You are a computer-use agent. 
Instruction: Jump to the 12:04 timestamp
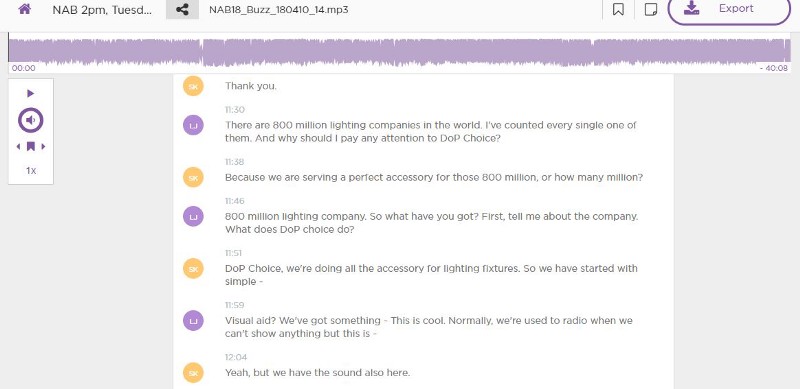pos(236,357)
